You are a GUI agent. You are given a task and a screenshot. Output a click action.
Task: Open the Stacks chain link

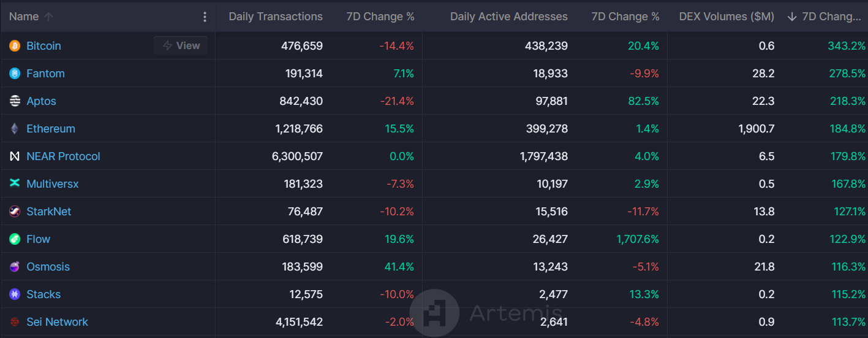pos(43,294)
